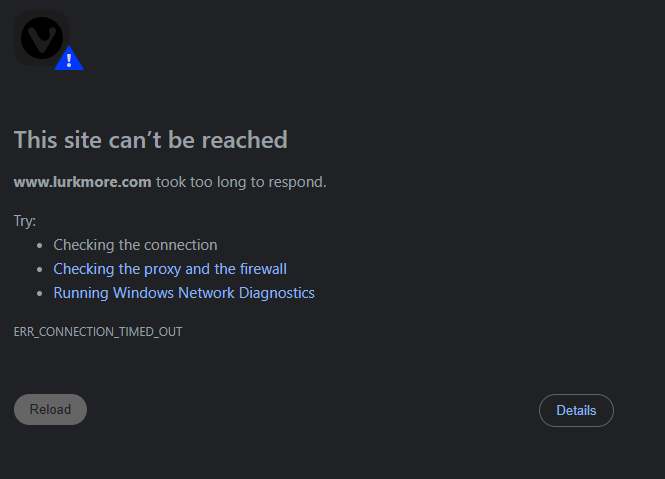Screen dimensions: 665x479
Task: Click the 'This site can't be reached' heading
Action: click(150, 140)
